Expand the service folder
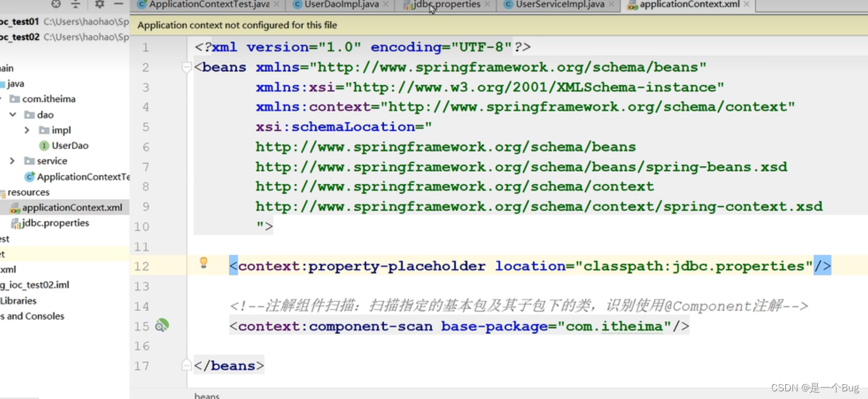 coord(12,161)
